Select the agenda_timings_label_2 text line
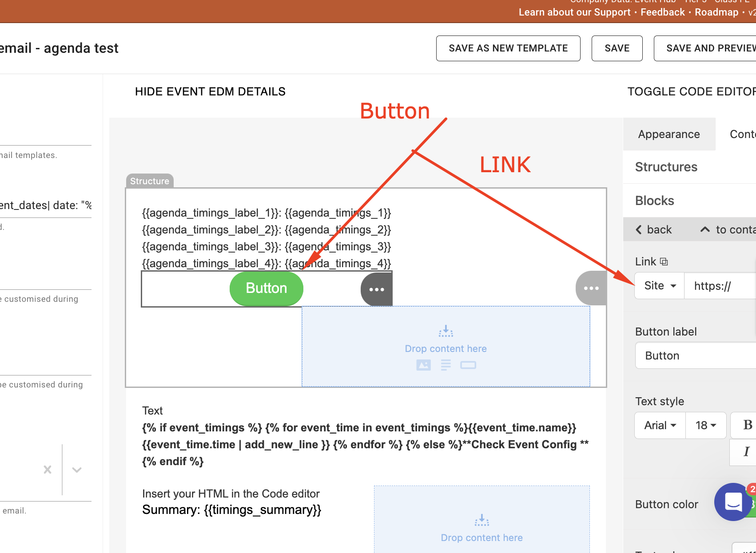The height and width of the screenshot is (553, 756). coord(267,230)
